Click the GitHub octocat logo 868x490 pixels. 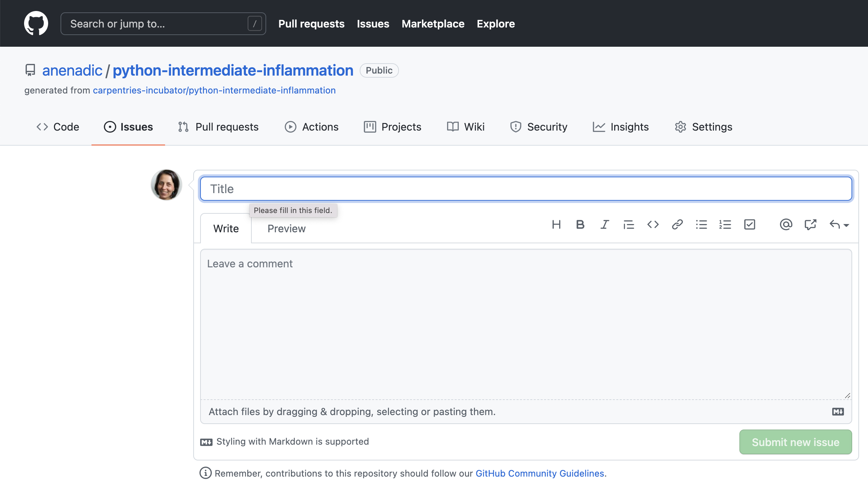[36, 23]
